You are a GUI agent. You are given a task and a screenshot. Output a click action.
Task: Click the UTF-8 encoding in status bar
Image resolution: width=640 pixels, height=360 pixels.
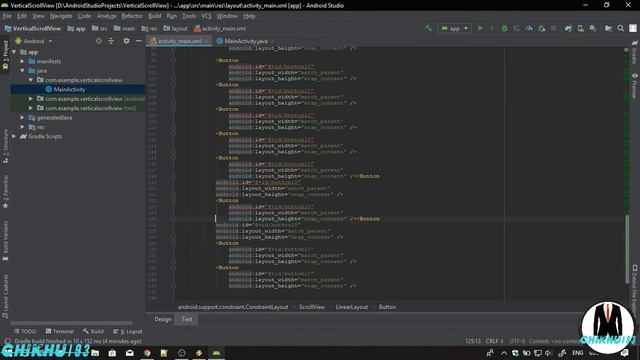(x=517, y=341)
